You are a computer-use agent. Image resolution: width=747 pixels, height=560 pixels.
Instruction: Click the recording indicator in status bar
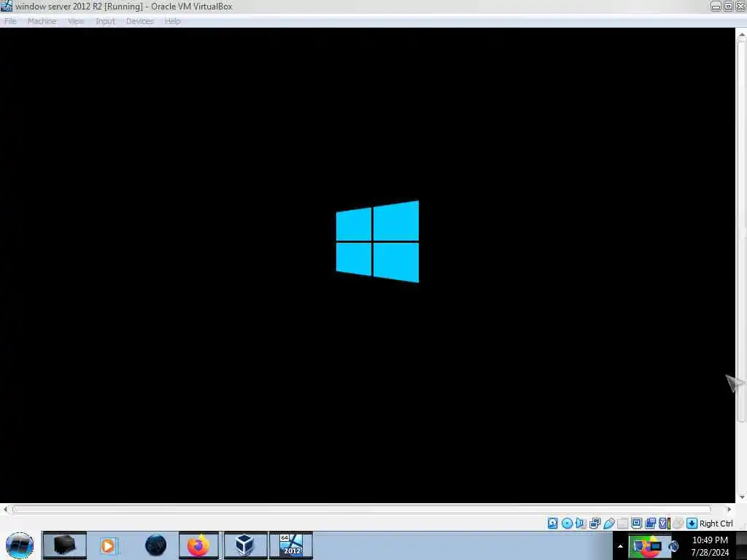click(x=650, y=524)
